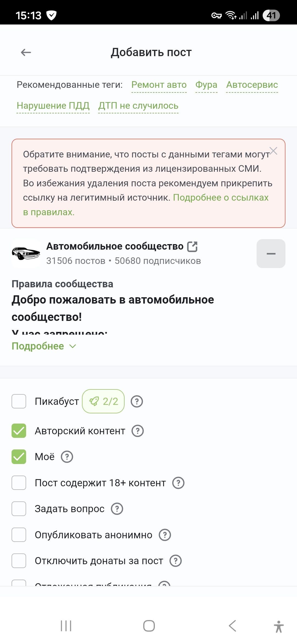Open help for Задать вопрос

[117, 509]
